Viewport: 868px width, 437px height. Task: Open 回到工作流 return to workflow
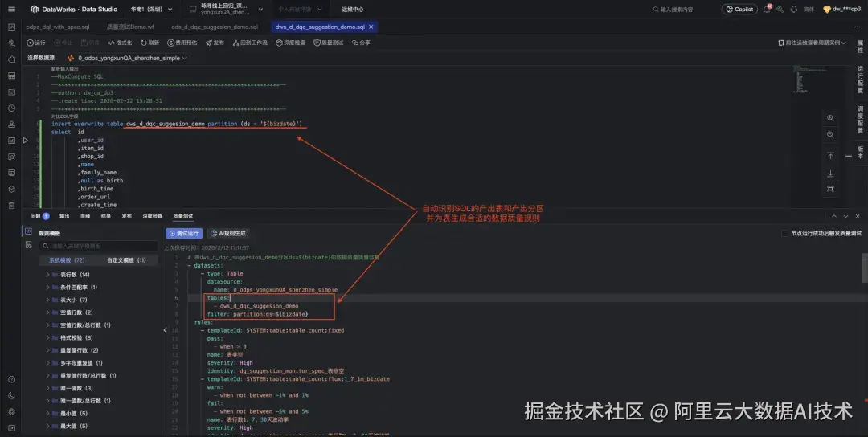tap(250, 43)
